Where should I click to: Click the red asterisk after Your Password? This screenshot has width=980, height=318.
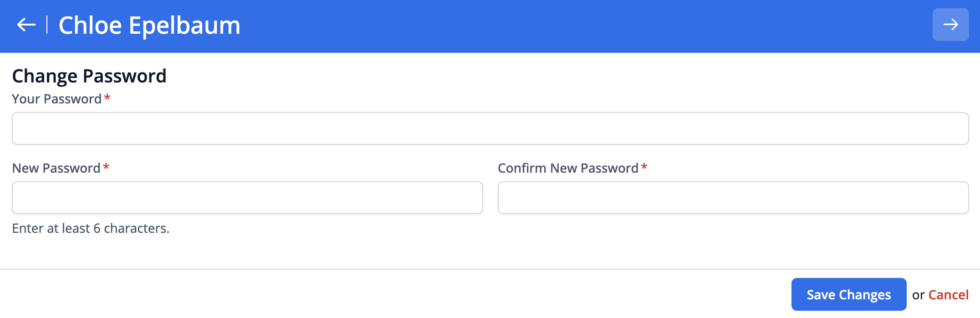107,97
